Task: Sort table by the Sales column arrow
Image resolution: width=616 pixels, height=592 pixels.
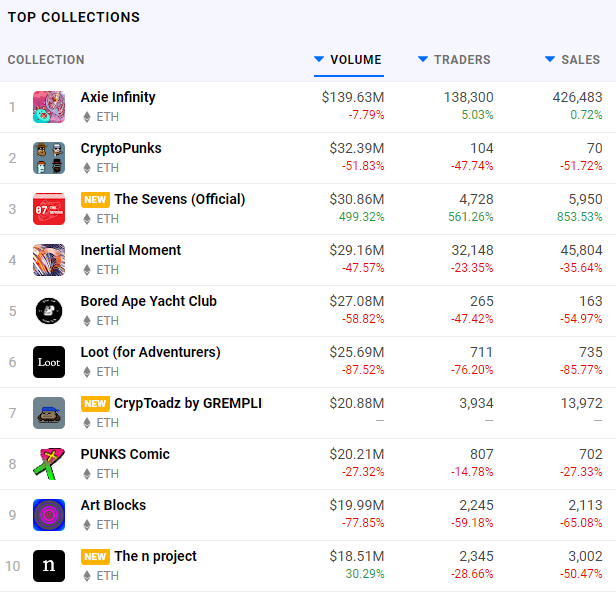Action: (550, 59)
